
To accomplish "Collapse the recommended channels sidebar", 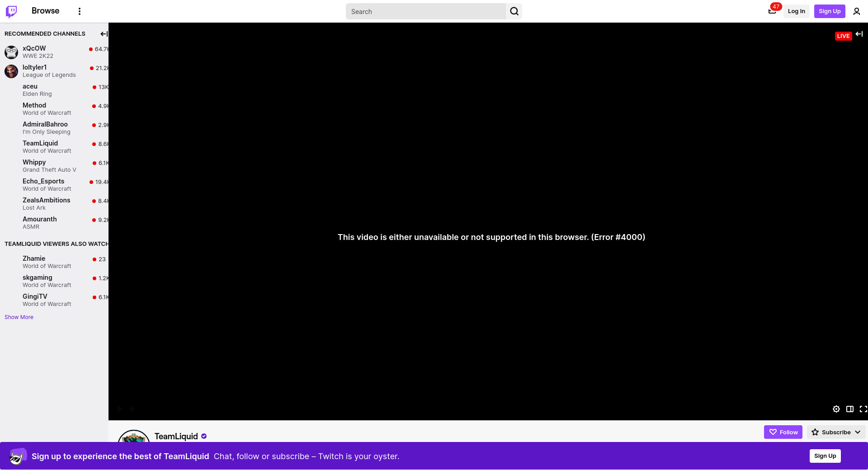I will (x=104, y=34).
